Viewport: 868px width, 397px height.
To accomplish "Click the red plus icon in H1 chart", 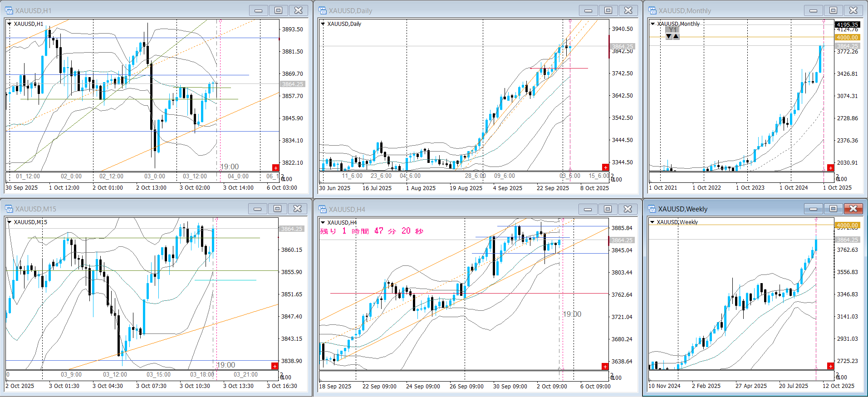I will (x=275, y=168).
